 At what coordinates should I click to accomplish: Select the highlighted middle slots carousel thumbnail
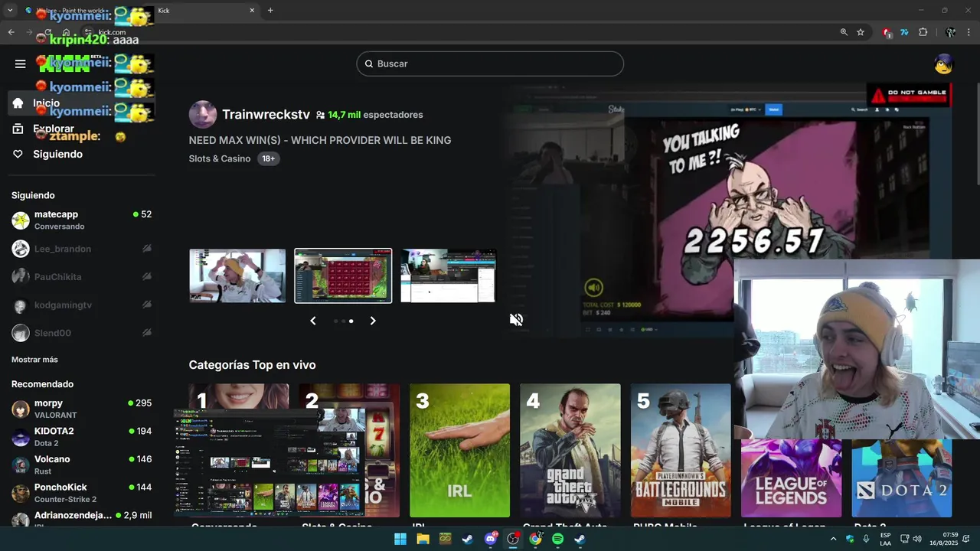[343, 275]
